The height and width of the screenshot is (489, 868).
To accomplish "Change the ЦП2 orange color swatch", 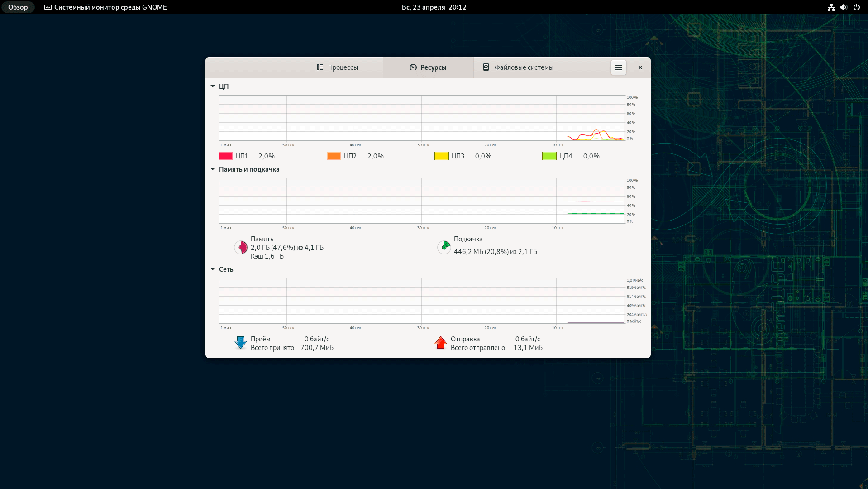I will click(334, 156).
